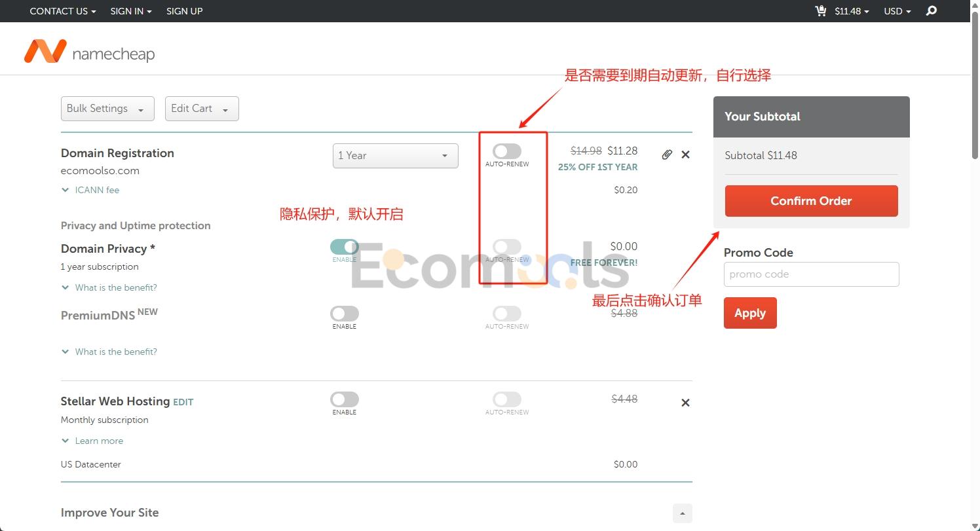Expand Stellar Web Hosting Learn more
This screenshot has height=531, width=980.
pyautogui.click(x=92, y=441)
